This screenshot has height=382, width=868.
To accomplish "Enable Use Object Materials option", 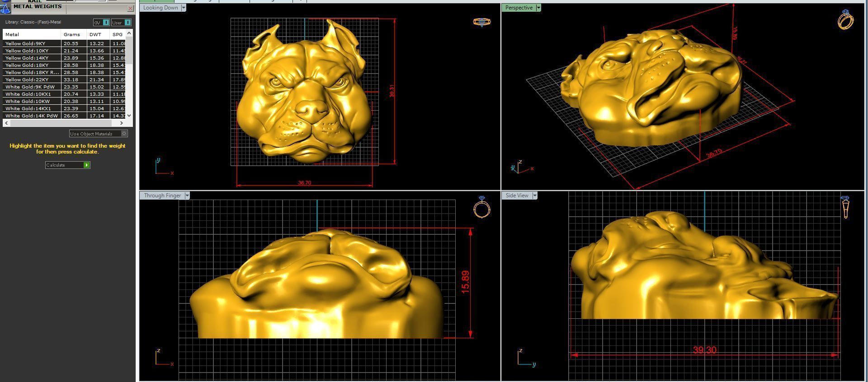I will click(x=98, y=134).
